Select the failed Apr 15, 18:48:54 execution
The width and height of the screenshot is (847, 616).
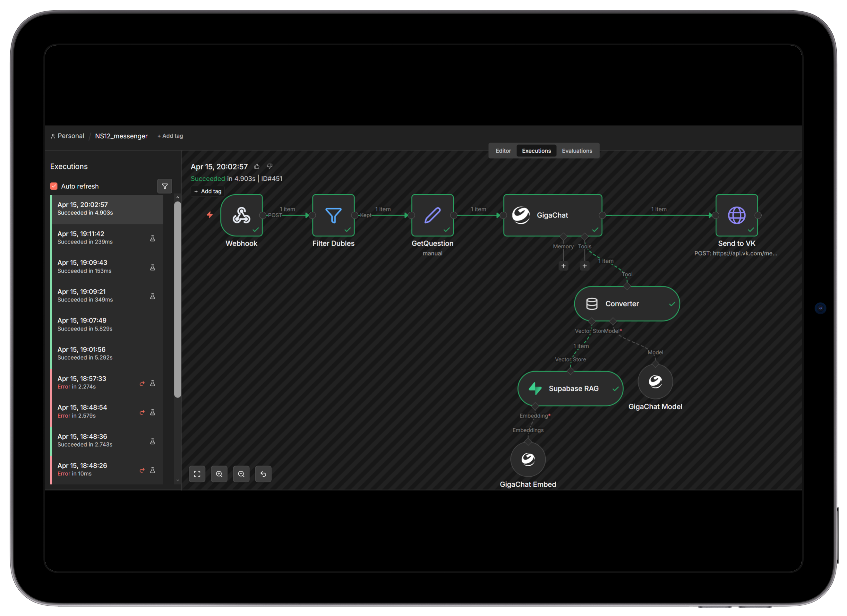[x=107, y=412]
